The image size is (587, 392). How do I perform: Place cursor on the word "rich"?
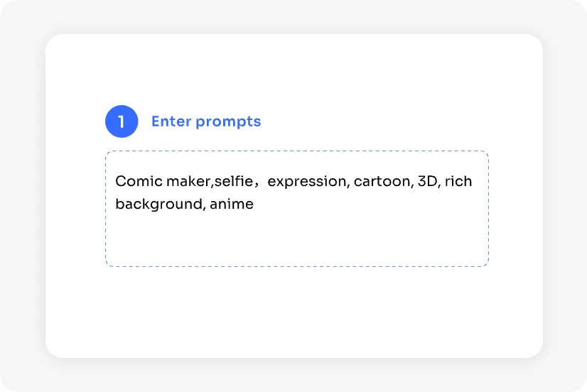pos(458,181)
